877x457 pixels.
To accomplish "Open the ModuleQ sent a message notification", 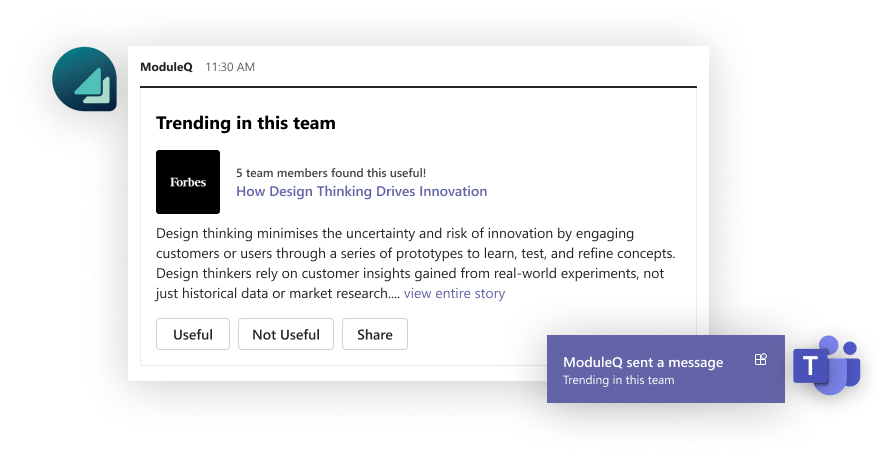I will pyautogui.click(x=666, y=369).
